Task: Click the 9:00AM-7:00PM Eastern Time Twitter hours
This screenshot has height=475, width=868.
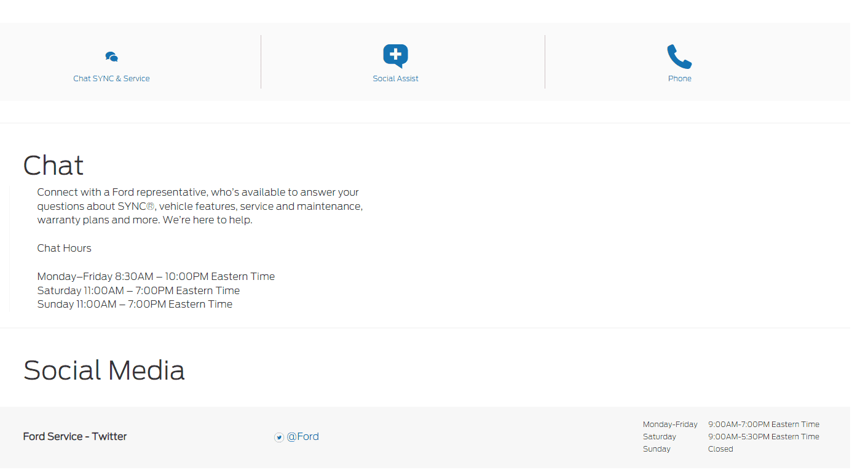Action: [x=763, y=425]
